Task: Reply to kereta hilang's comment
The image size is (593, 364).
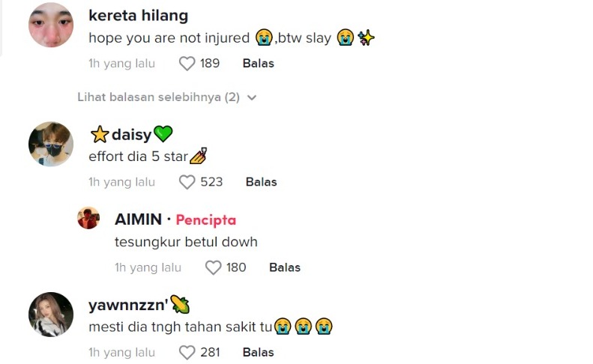Action: [x=258, y=64]
